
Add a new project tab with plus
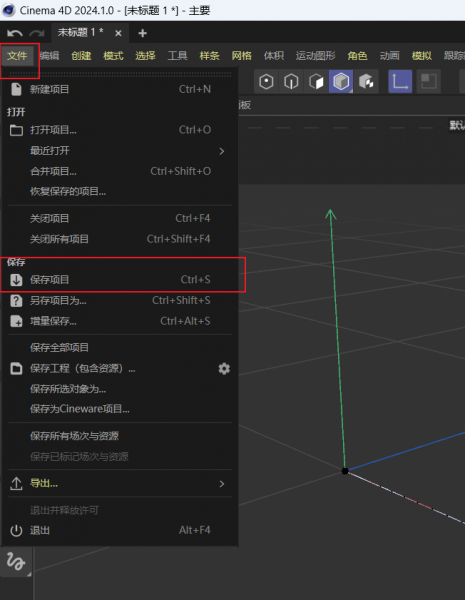142,33
